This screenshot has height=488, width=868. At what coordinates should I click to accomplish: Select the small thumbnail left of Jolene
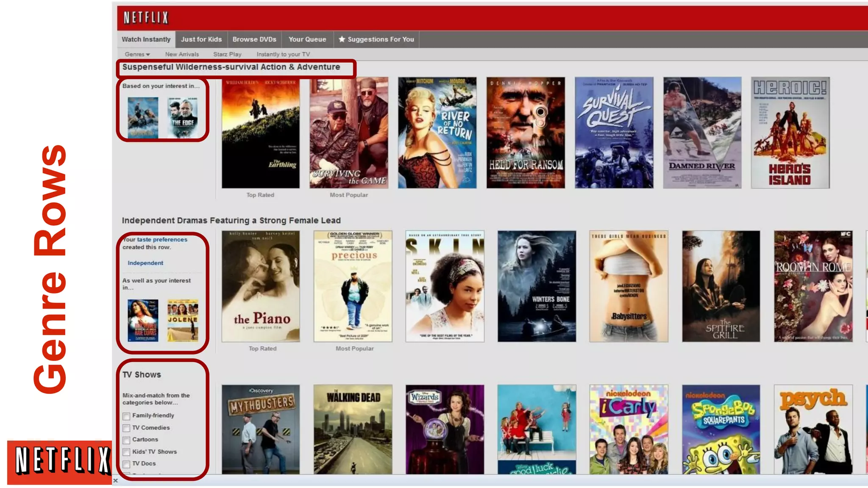(143, 320)
